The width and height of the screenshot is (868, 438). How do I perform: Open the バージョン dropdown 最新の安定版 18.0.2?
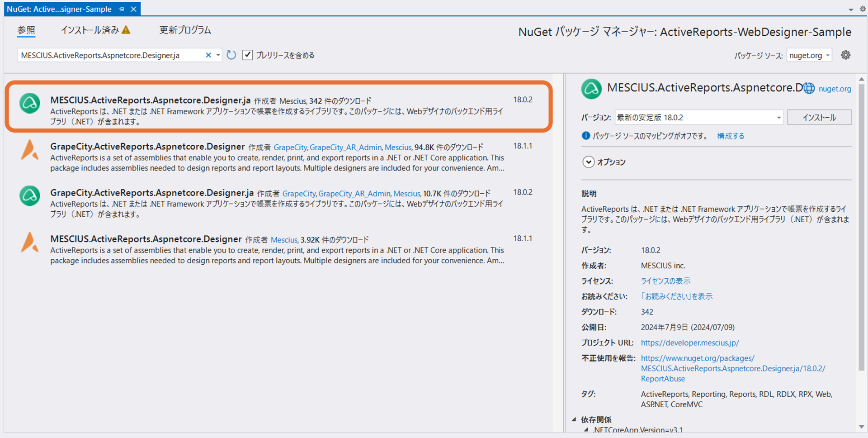[699, 118]
